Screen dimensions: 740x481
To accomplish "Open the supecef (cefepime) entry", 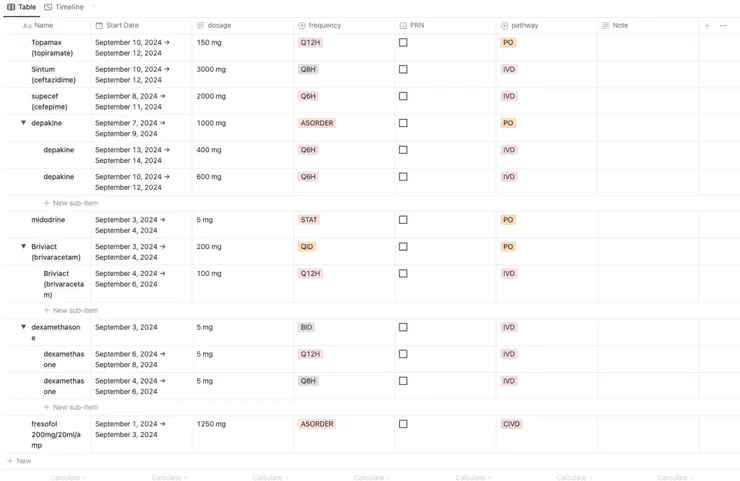I will point(49,101).
